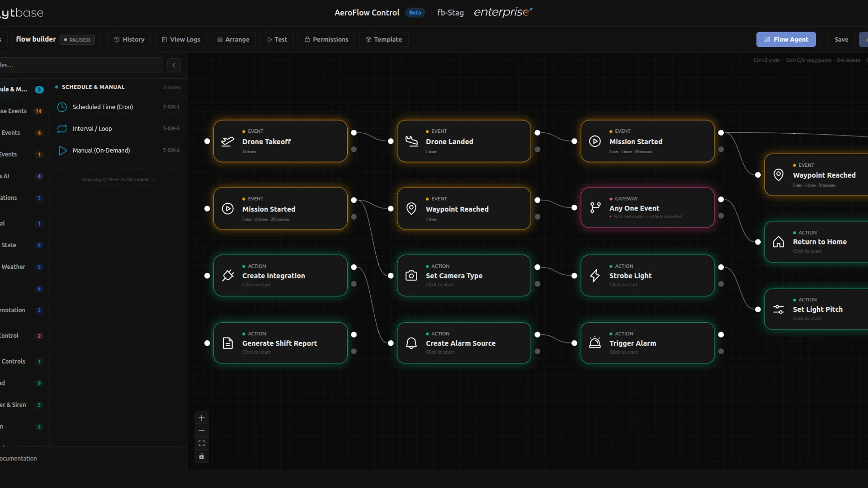Click the Create Integration plug icon

click(x=228, y=276)
